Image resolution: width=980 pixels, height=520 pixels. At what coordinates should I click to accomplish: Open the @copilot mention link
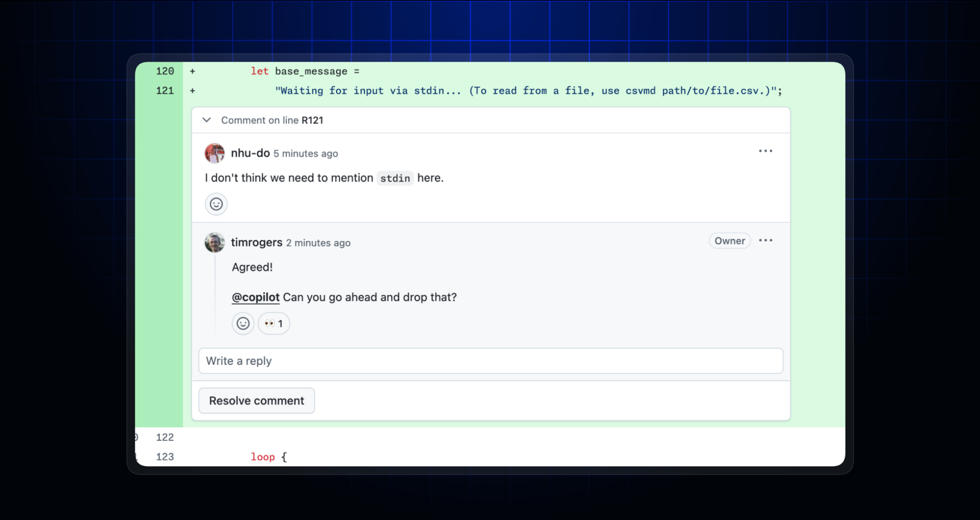tap(255, 297)
